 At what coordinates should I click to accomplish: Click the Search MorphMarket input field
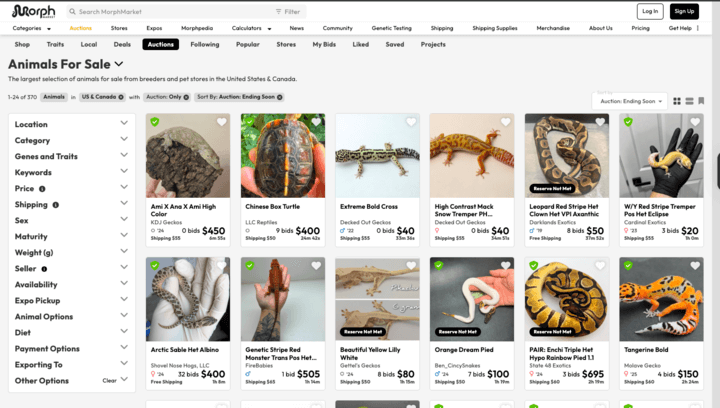click(x=170, y=12)
